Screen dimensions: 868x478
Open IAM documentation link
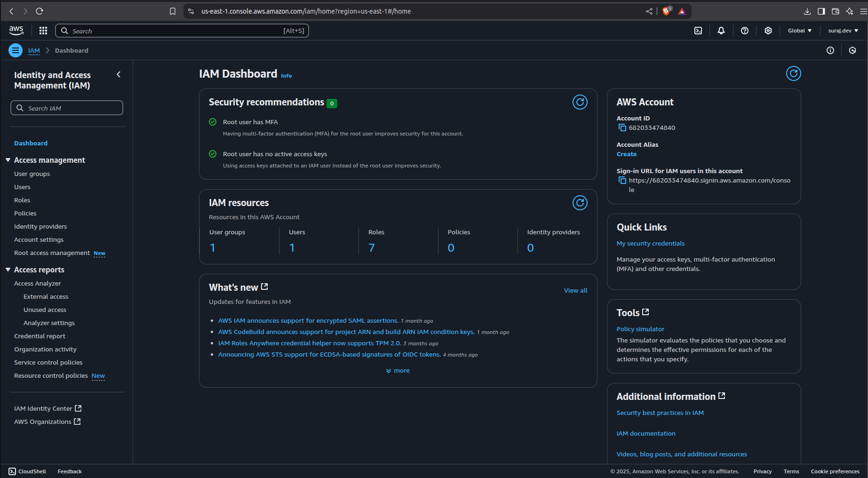tap(646, 433)
